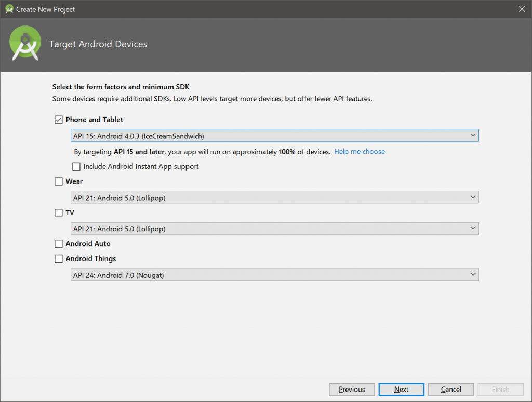This screenshot has height=402, width=532.
Task: Click the Cancel button
Action: coord(451,390)
